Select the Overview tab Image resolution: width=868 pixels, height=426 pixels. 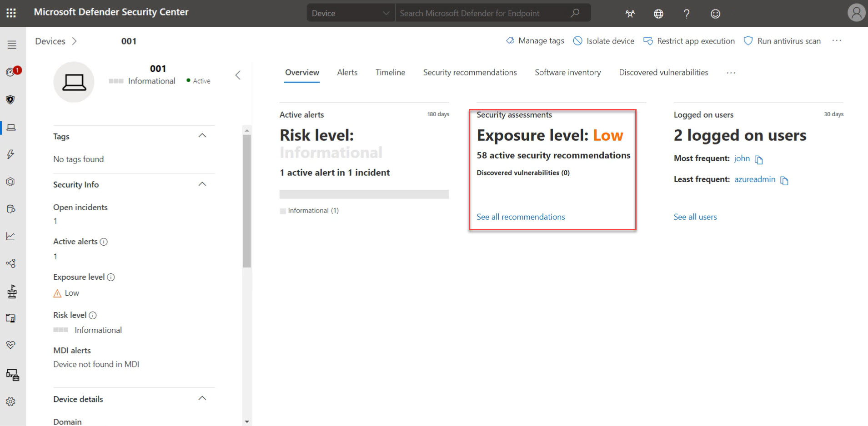point(302,72)
